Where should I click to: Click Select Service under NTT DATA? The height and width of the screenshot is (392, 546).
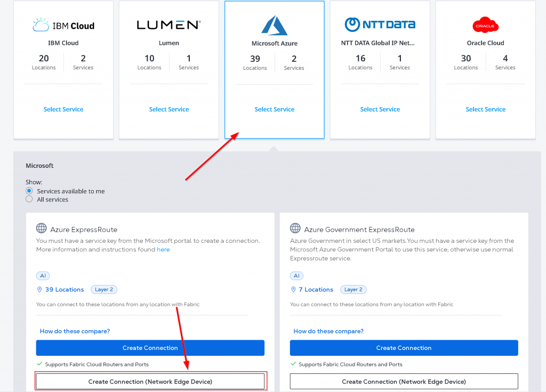coord(380,109)
